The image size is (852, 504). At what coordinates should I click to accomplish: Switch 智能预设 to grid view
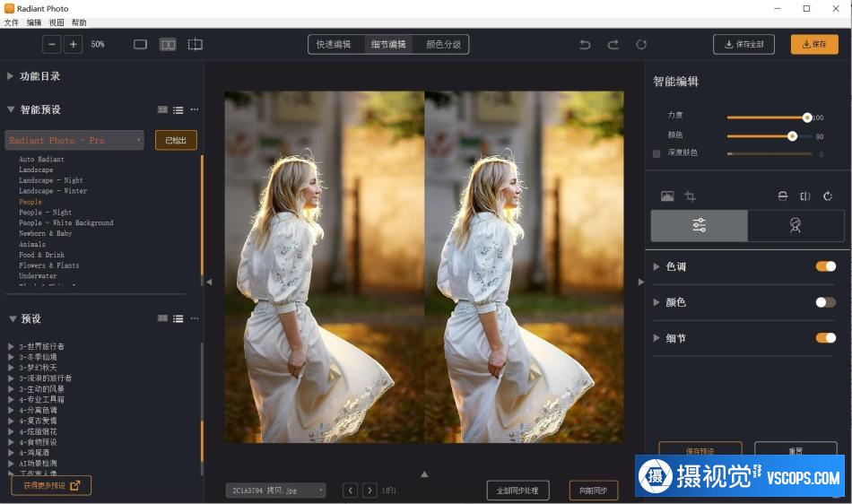coord(162,109)
